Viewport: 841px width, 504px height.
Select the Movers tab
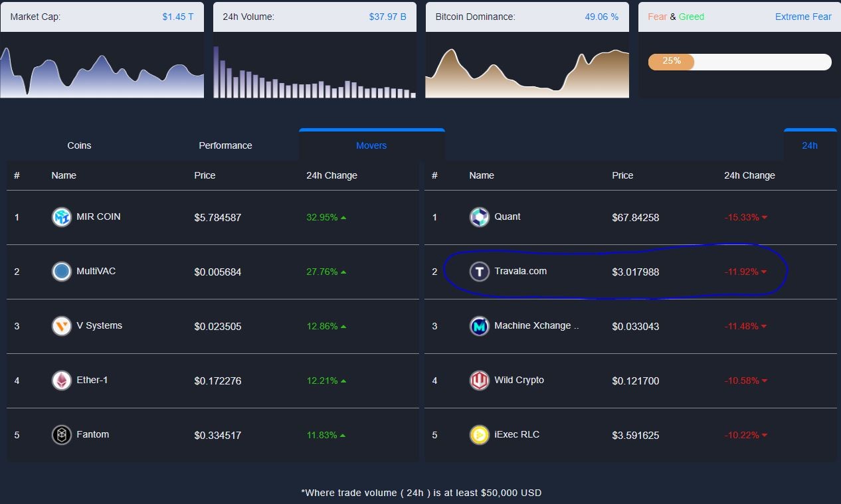click(371, 145)
